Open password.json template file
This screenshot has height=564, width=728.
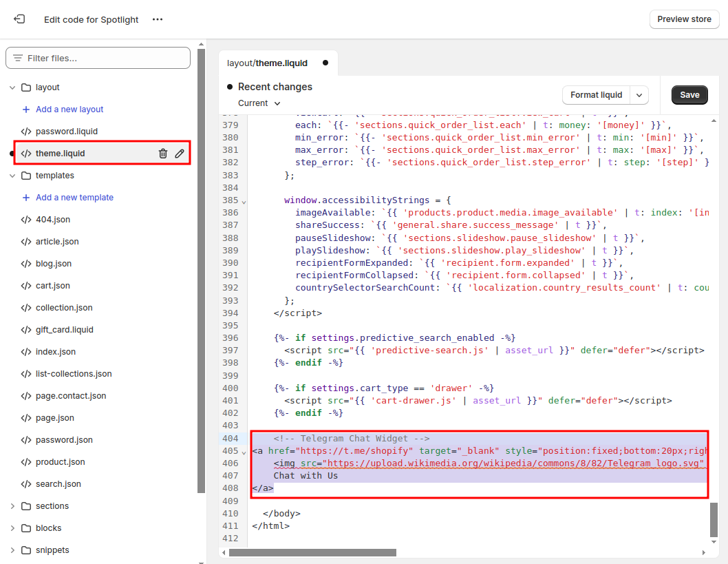point(64,440)
